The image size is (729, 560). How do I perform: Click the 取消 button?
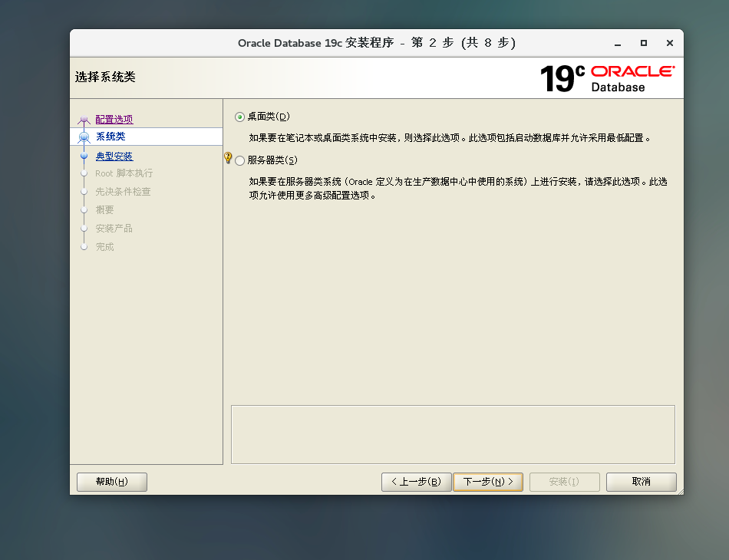click(x=641, y=482)
